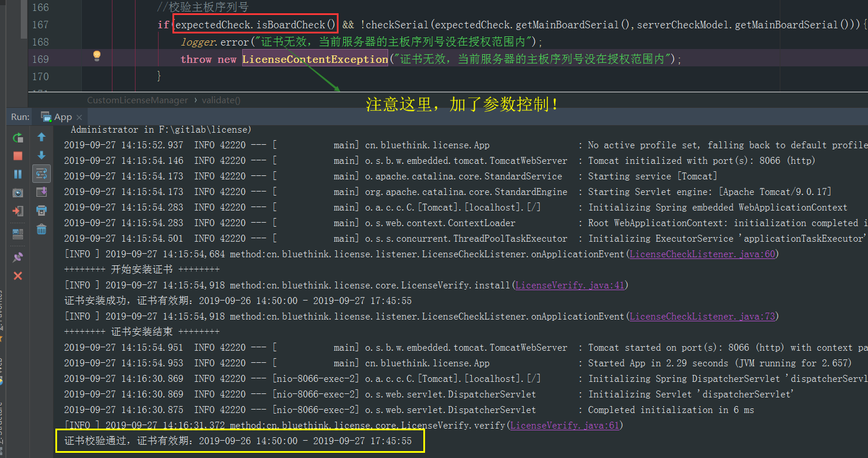Screen dimensions: 868x458
Task: Click the '证书校验通过' console line
Action: [238, 441]
